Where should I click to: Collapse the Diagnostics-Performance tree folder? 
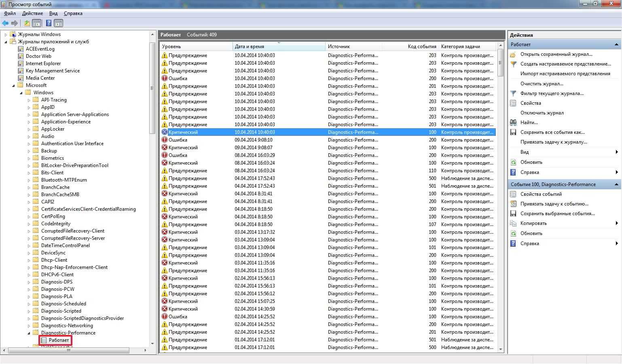click(x=29, y=333)
